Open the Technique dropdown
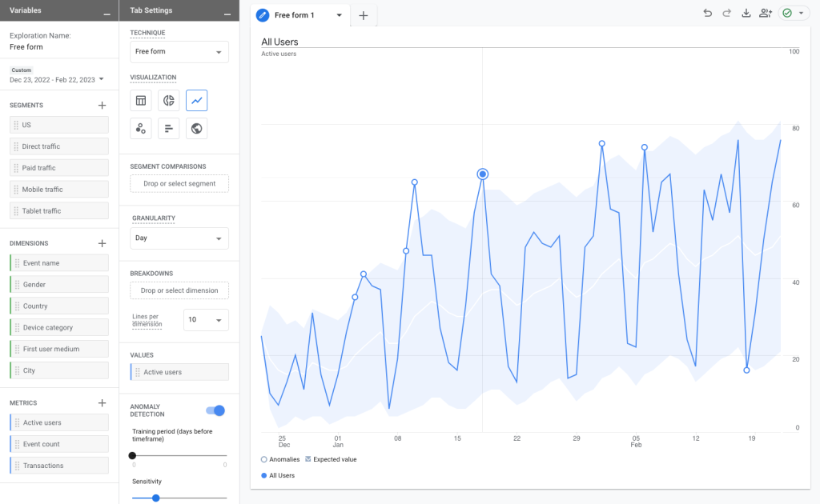820x504 pixels. [x=179, y=51]
